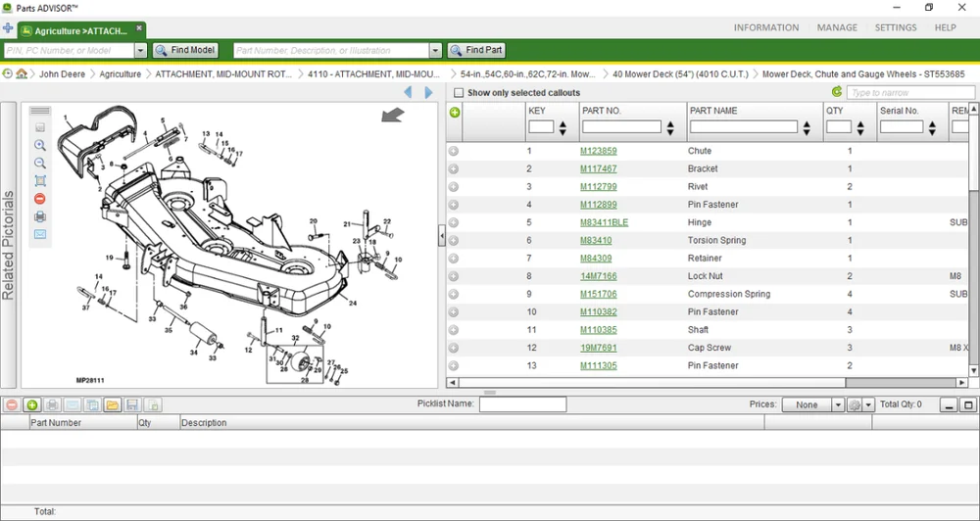980x521 pixels.
Task: Email the pictorial using the envelope icon
Action: [x=40, y=234]
